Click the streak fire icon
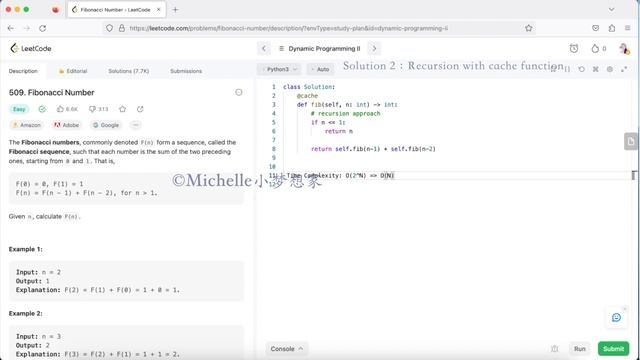The image size is (640, 360). pyautogui.click(x=595, y=49)
